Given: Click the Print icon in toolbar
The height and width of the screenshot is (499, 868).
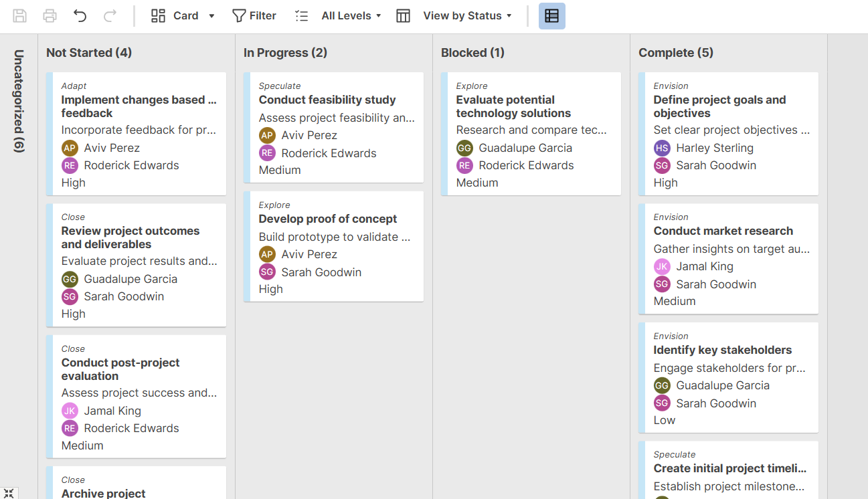Looking at the screenshot, I should click(x=50, y=16).
